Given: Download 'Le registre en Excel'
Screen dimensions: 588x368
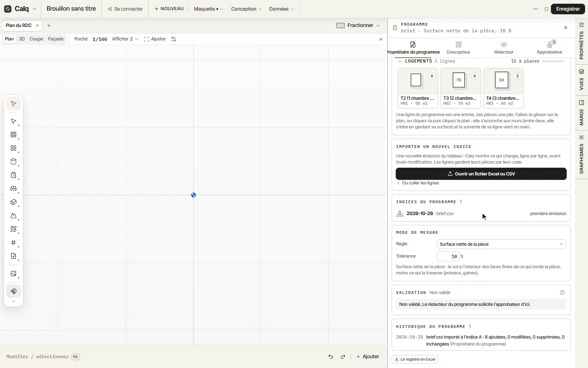Looking at the screenshot, I should [x=415, y=359].
